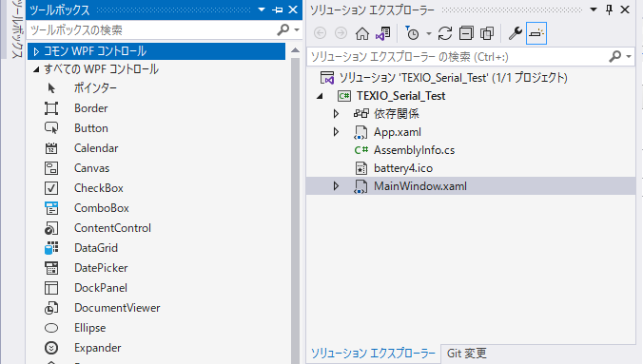
Task: Select the CheckBox item in the toolbox
Action: pyautogui.click(x=99, y=188)
